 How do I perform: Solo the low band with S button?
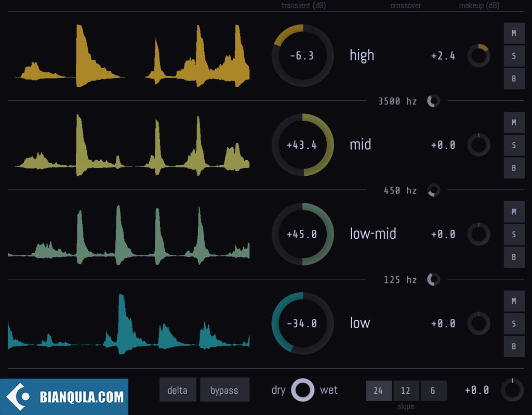514,323
